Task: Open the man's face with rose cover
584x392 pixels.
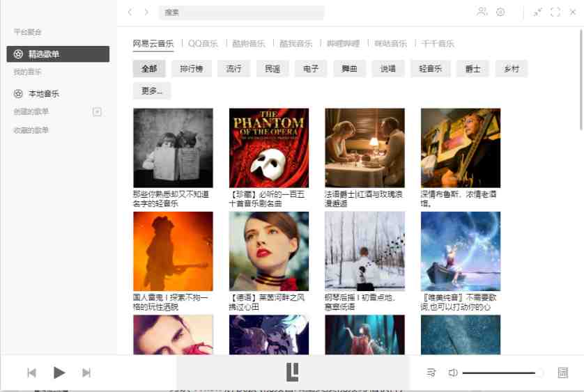Action: [x=174, y=335]
